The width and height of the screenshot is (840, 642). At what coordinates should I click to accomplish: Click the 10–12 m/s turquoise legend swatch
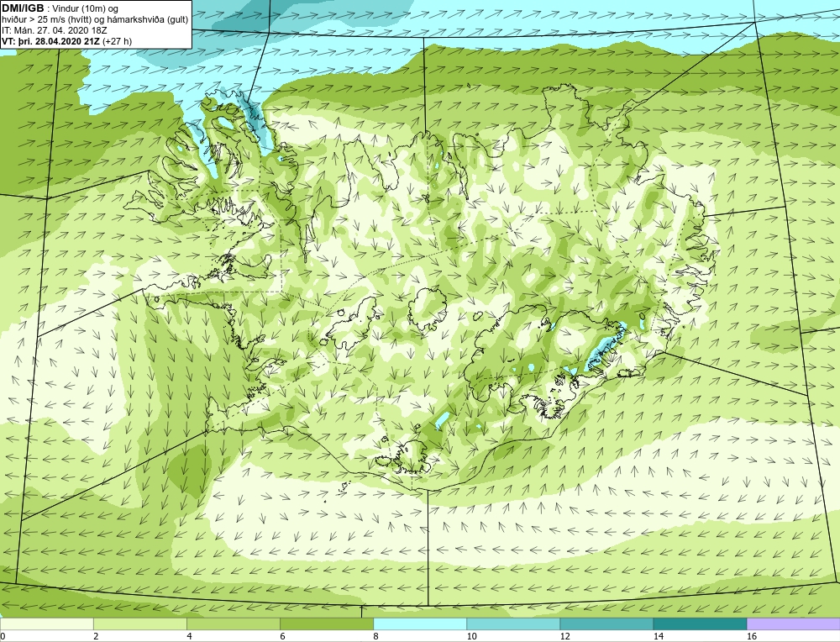click(x=512, y=624)
